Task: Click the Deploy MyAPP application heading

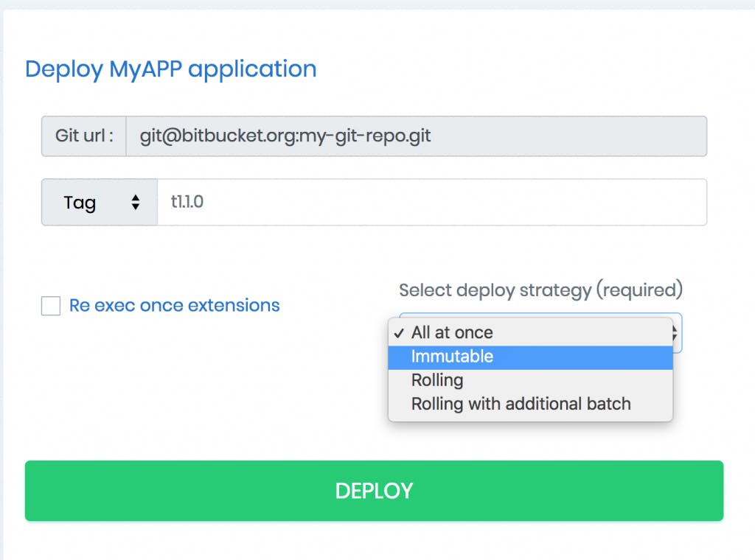Action: pos(170,69)
